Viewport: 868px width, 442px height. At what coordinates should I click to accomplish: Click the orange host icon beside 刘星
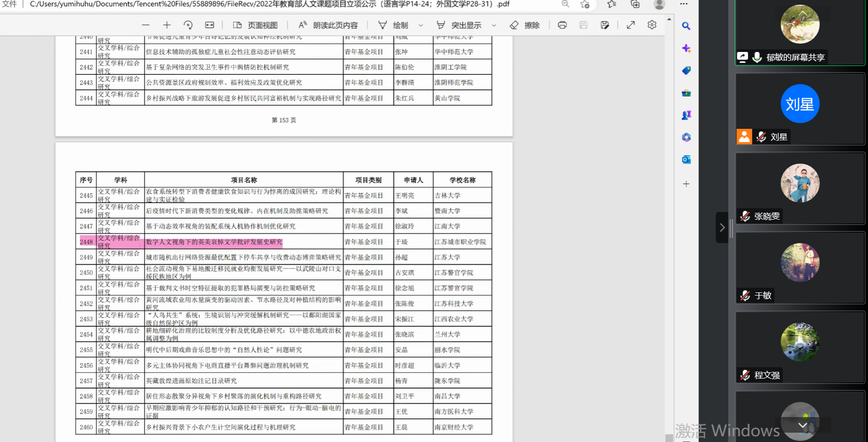point(744,137)
